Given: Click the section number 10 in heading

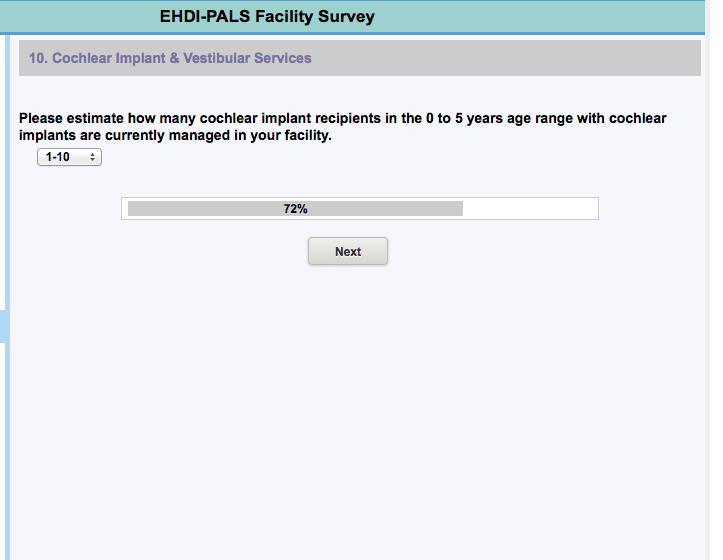Looking at the screenshot, I should [38, 58].
